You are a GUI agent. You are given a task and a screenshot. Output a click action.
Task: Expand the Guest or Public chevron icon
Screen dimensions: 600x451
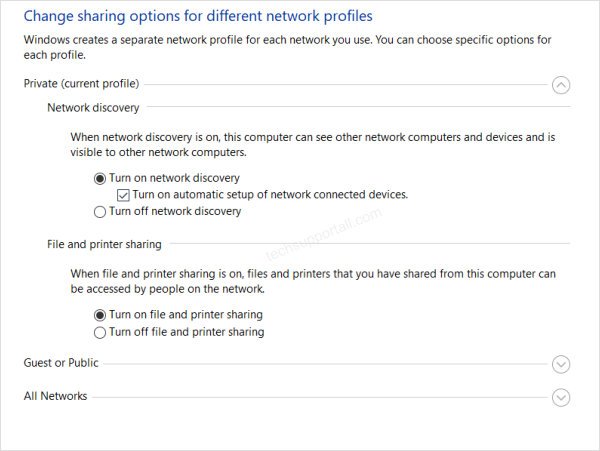tap(561, 364)
